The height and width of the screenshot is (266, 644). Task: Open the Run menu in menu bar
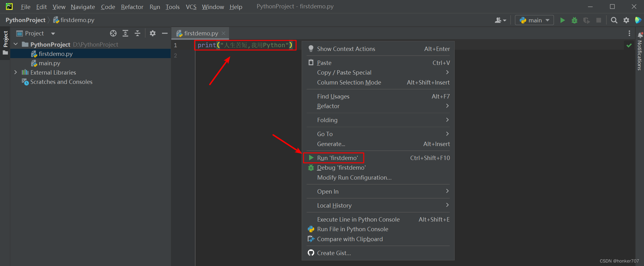155,7
